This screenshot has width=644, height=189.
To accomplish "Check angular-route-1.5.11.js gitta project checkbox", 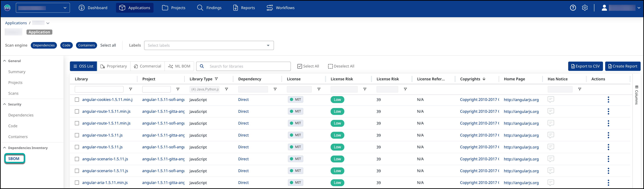I will [x=77, y=135].
